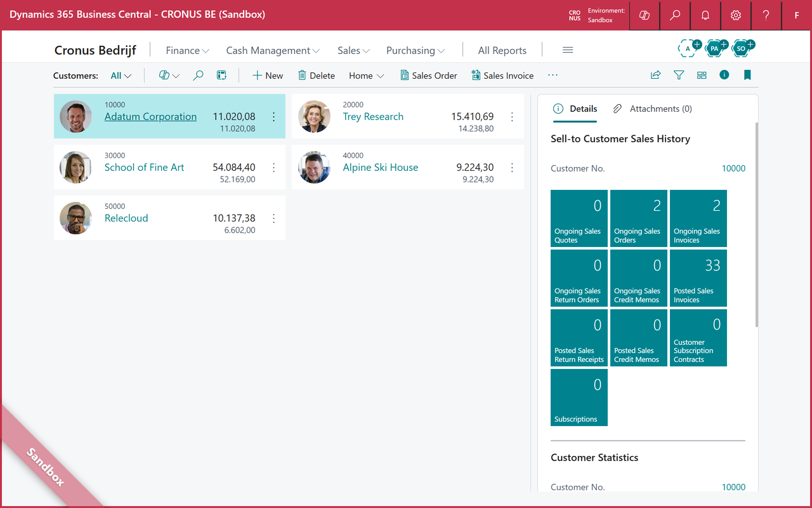The height and width of the screenshot is (508, 812).
Task: Search the Customers list with the magnifier
Action: pos(198,76)
